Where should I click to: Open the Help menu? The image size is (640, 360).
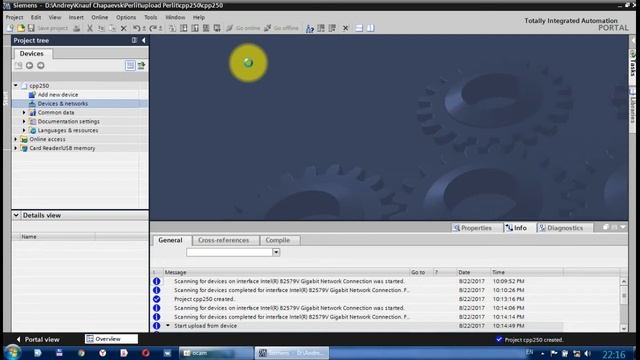click(199, 18)
